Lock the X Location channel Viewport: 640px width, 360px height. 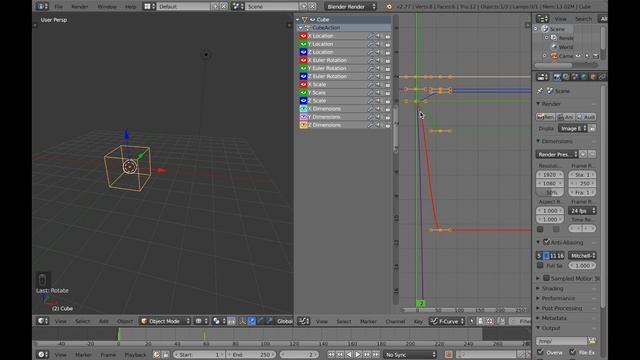pos(387,36)
